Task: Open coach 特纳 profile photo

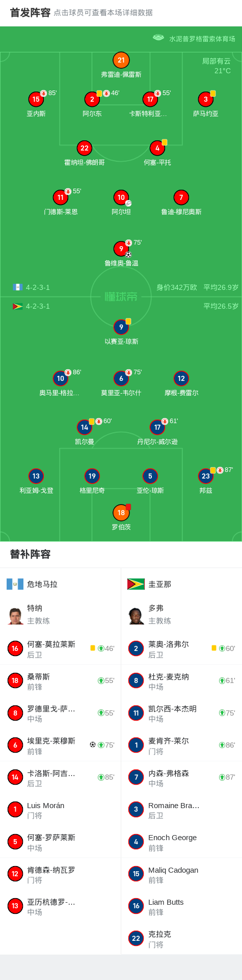Action: [x=15, y=615]
